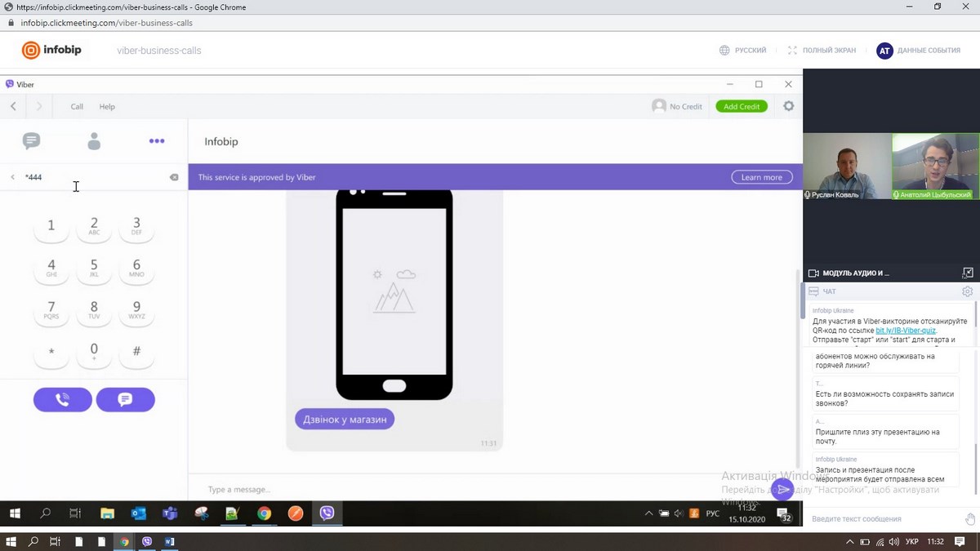Clear the dialed number with backspace icon
This screenshot has width=980, height=551.
pos(174,177)
